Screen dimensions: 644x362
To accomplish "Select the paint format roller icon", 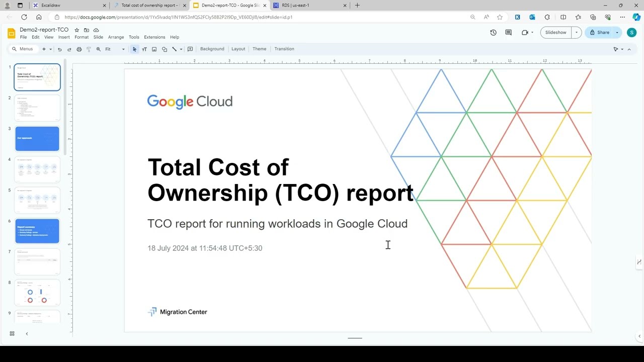I will pyautogui.click(x=89, y=49).
